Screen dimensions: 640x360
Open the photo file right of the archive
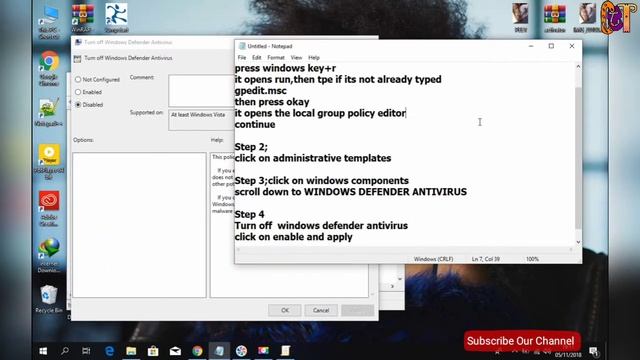[587, 18]
